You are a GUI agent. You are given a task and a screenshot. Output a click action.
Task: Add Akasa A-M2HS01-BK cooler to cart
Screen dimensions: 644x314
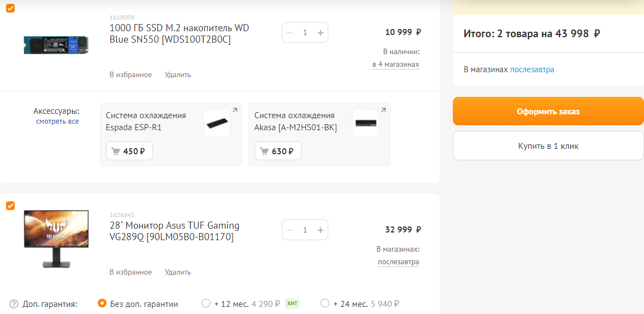278,151
